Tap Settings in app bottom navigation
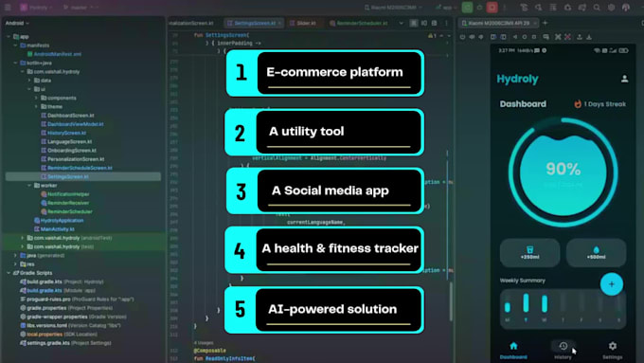This screenshot has width=644, height=363. click(613, 351)
